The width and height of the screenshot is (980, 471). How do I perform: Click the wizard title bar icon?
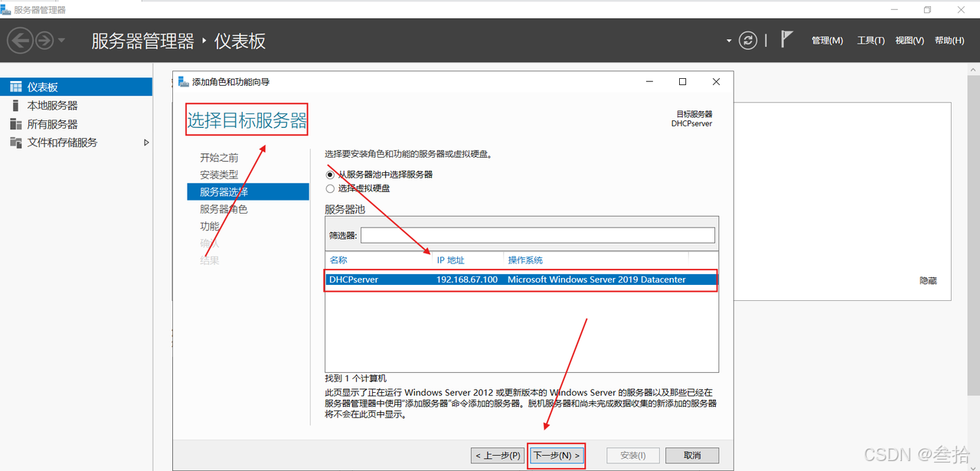pos(184,82)
